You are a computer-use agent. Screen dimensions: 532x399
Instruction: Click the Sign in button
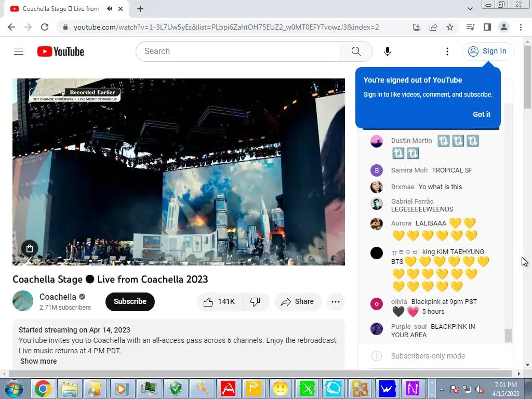pos(487,51)
